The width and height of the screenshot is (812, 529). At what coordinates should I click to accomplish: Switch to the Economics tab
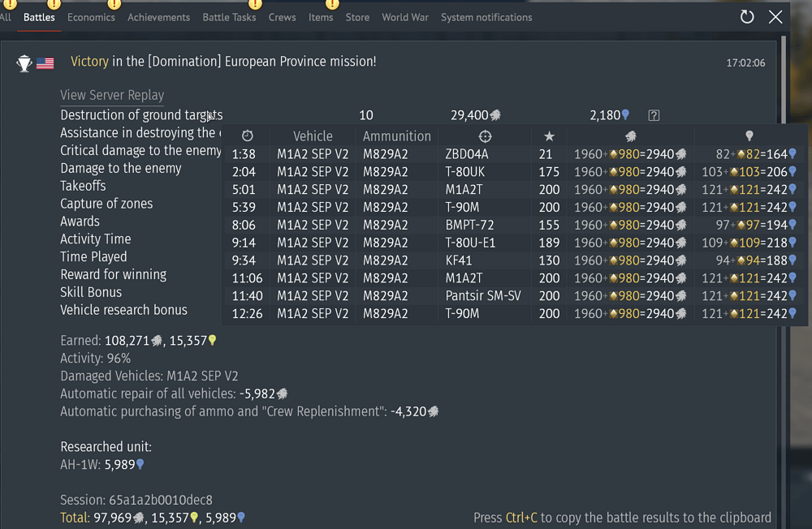tap(91, 17)
